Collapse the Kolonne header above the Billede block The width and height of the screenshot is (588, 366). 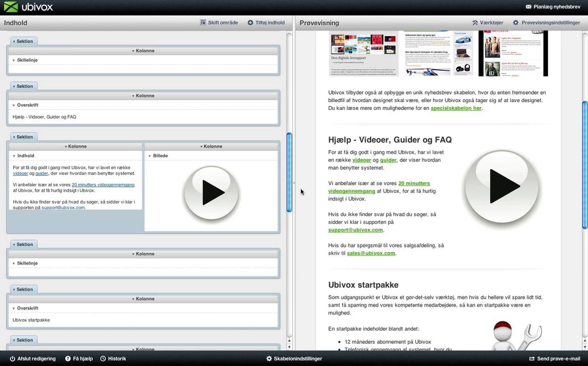click(201, 147)
